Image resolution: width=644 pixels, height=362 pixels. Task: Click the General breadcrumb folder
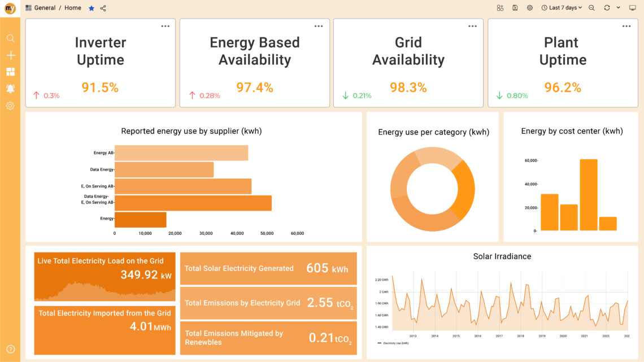tap(43, 8)
